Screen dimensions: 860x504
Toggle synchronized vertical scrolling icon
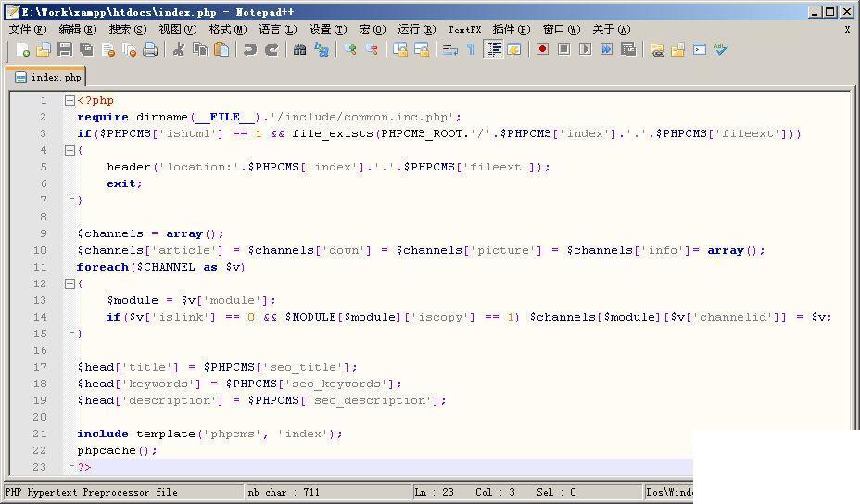click(x=399, y=50)
